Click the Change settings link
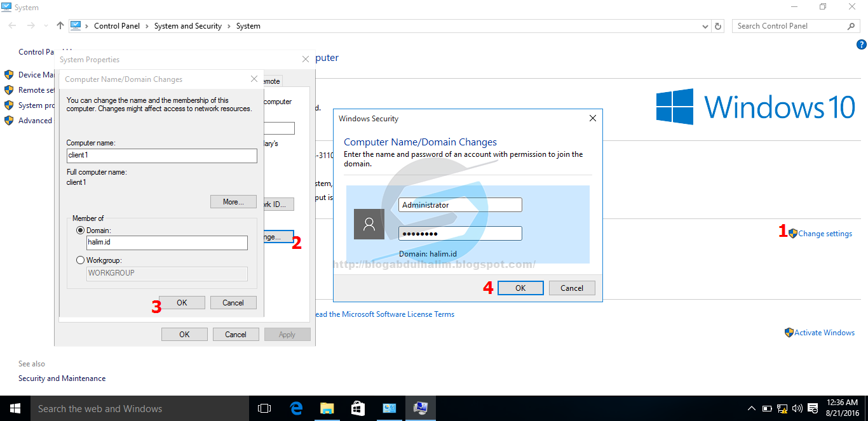Image resolution: width=868 pixels, height=421 pixels. point(824,233)
